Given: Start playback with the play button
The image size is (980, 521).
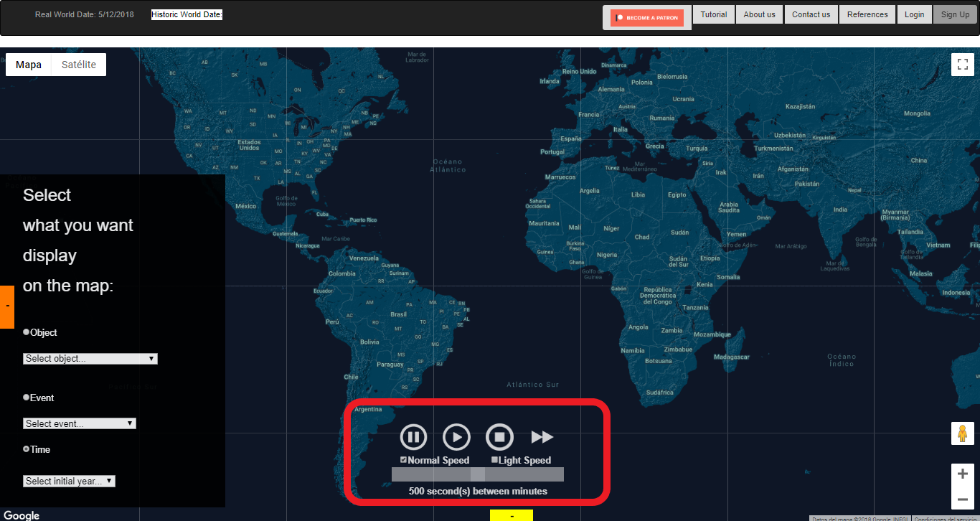Looking at the screenshot, I should coord(456,437).
